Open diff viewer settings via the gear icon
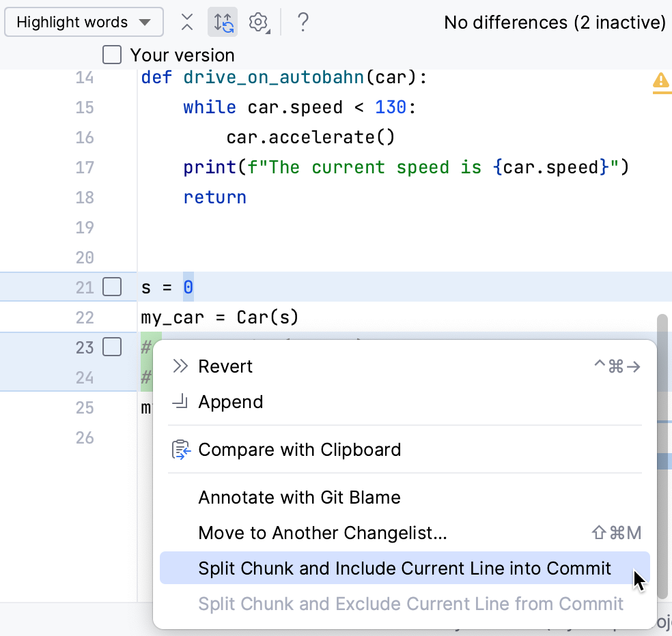Image resolution: width=672 pixels, height=636 pixels. point(256,21)
